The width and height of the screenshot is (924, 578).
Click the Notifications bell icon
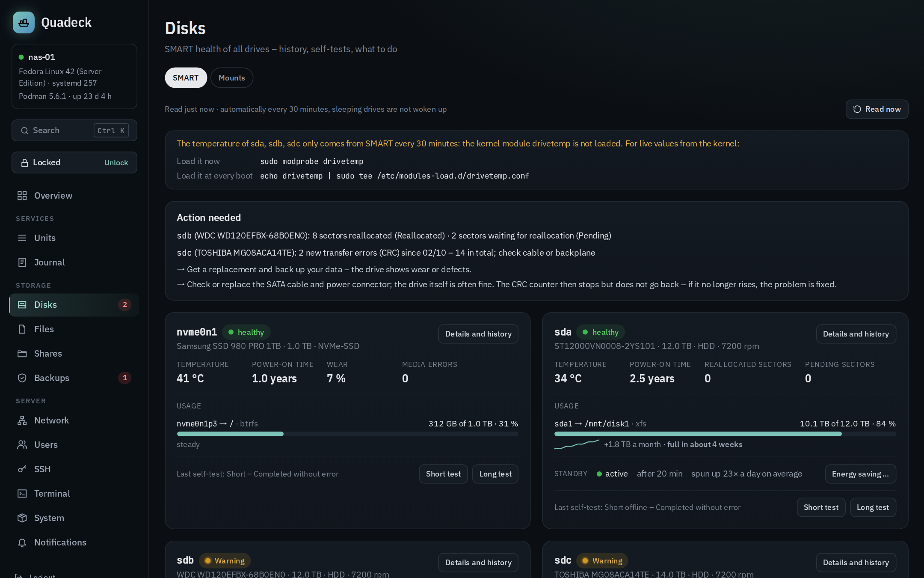(x=22, y=542)
